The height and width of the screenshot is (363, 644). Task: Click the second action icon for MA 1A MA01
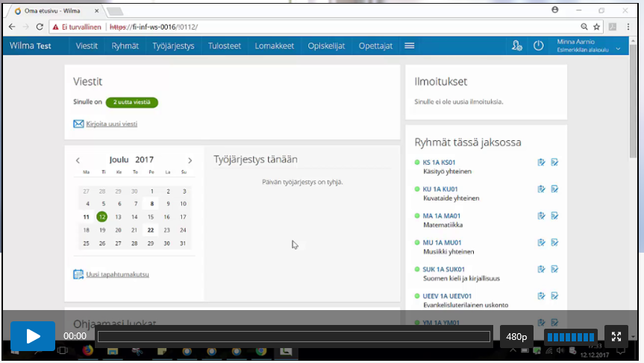pos(554,216)
